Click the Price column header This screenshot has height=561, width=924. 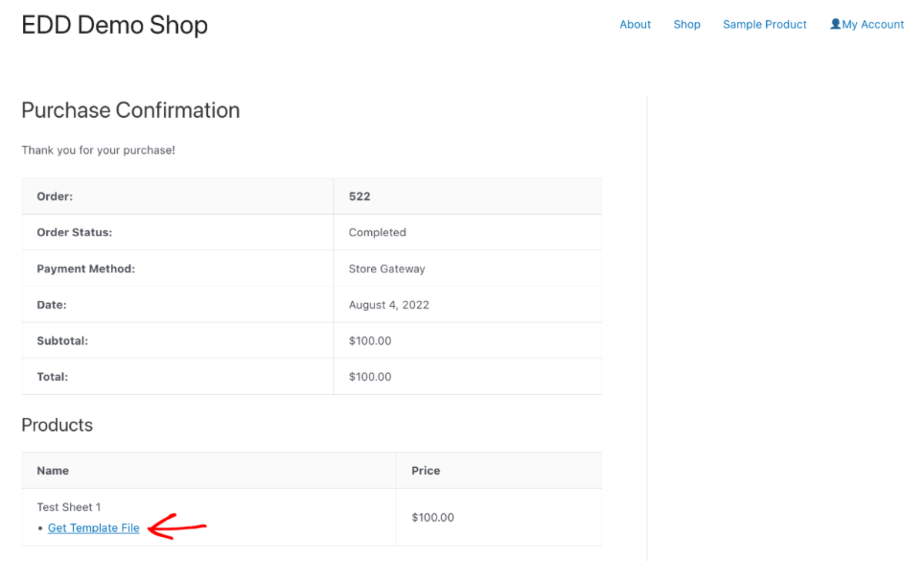[x=425, y=470]
